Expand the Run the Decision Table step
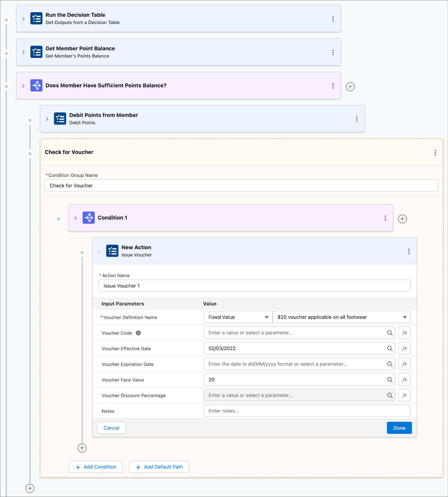This screenshot has width=448, height=497. click(23, 19)
